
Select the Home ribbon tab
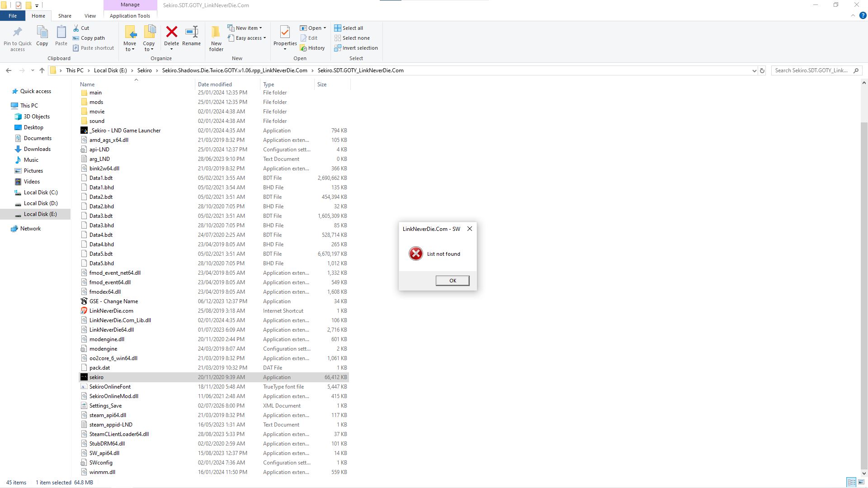[38, 16]
